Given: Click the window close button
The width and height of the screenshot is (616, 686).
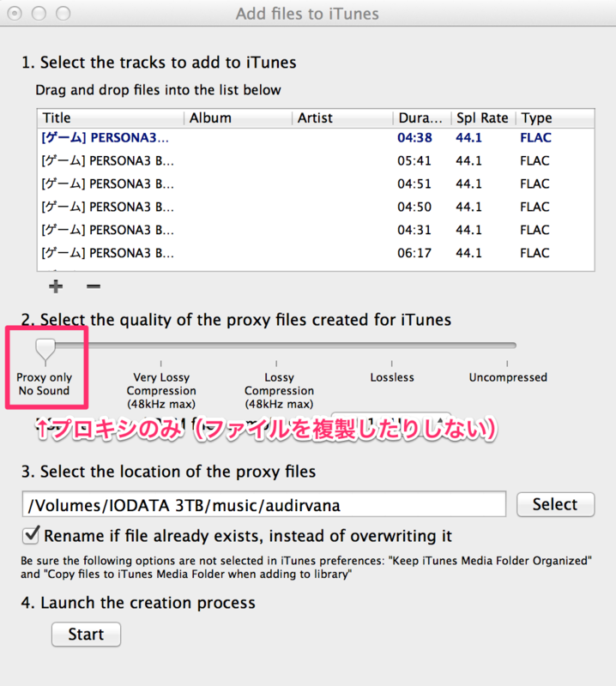Looking at the screenshot, I should [x=15, y=14].
